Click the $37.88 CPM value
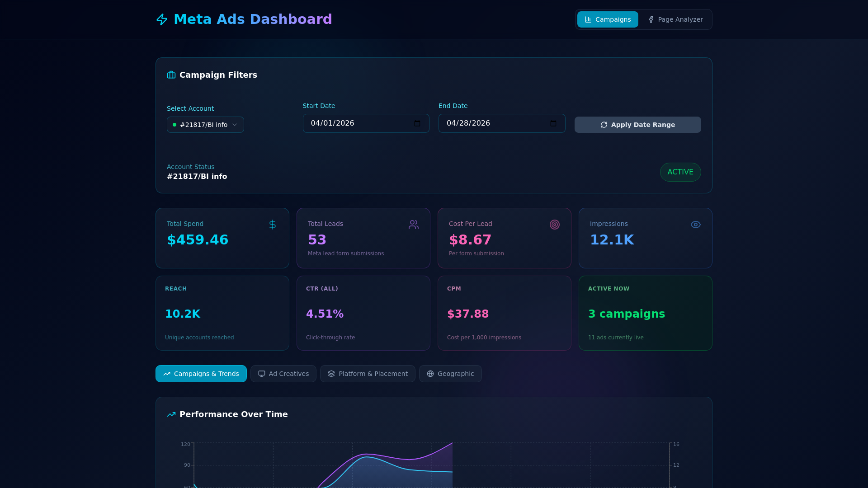 (468, 314)
